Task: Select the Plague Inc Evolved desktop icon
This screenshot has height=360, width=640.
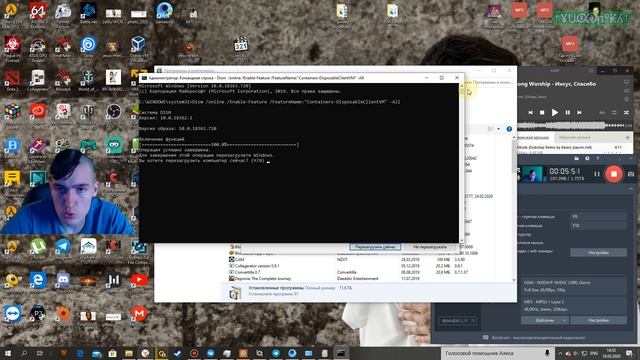Action: [x=12, y=47]
